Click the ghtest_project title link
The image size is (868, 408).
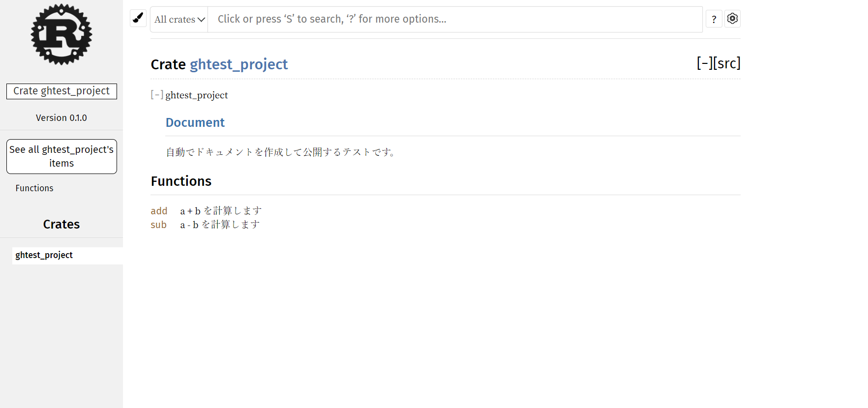click(x=239, y=64)
